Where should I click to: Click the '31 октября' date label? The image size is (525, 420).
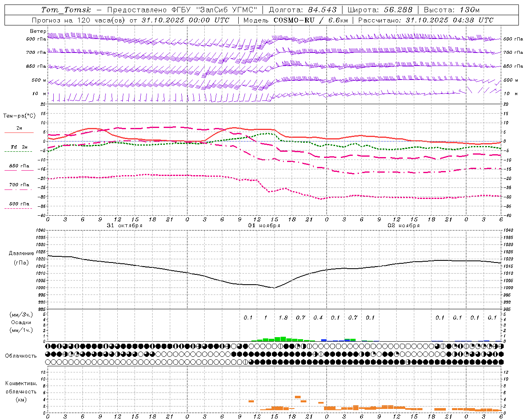125,226
